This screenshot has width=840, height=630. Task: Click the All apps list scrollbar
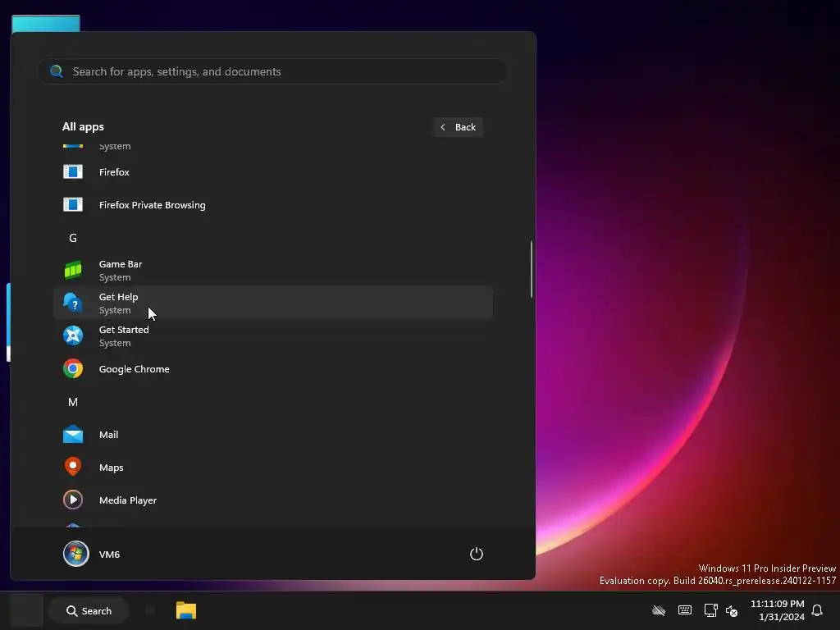pyautogui.click(x=531, y=269)
